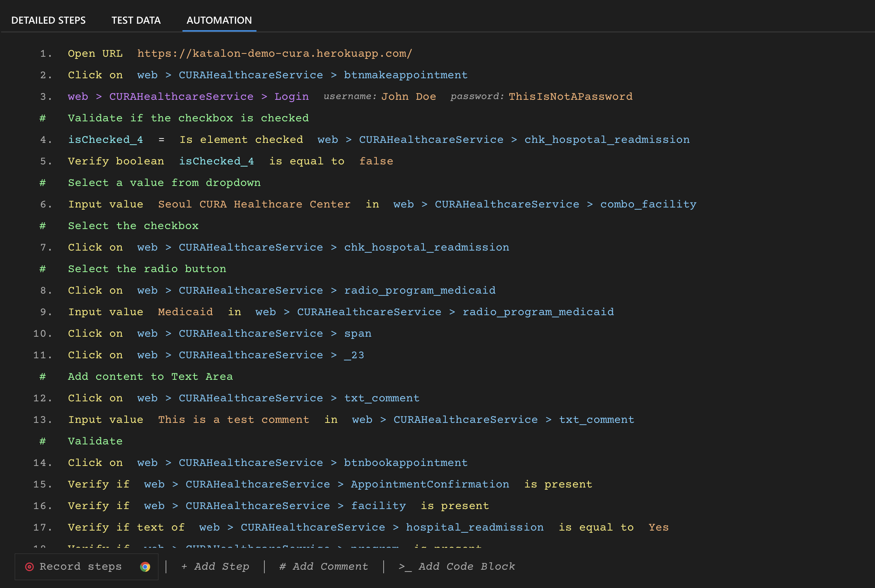The image size is (875, 588).
Task: Click the red Record steps icon
Action: click(x=29, y=566)
